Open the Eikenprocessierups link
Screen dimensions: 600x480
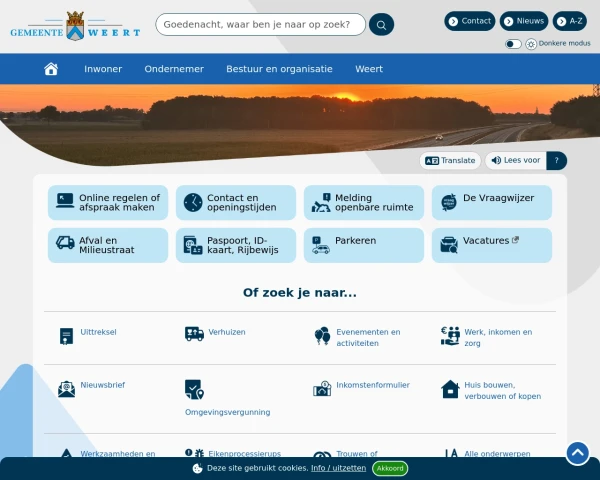tap(245, 453)
